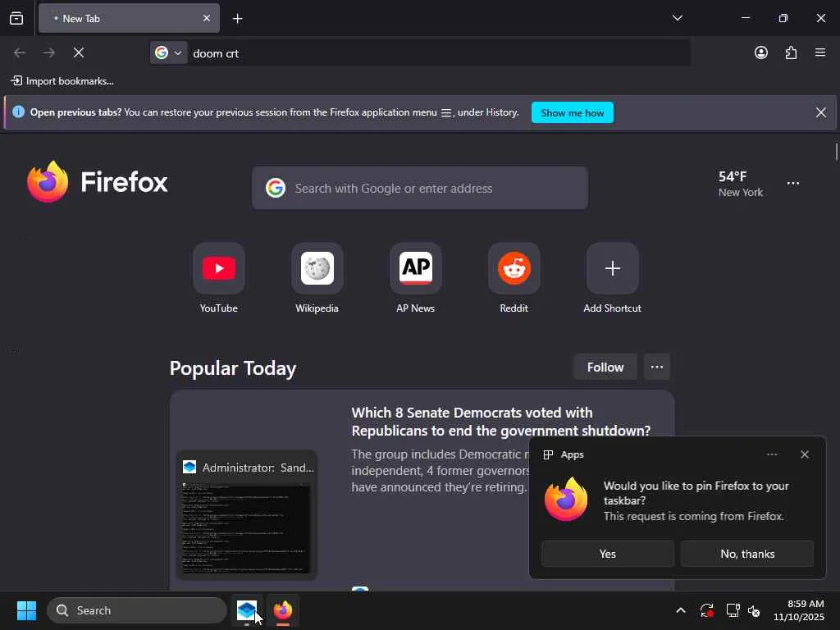
Task: Open the Extensions puzzle icon
Action: [791, 52]
